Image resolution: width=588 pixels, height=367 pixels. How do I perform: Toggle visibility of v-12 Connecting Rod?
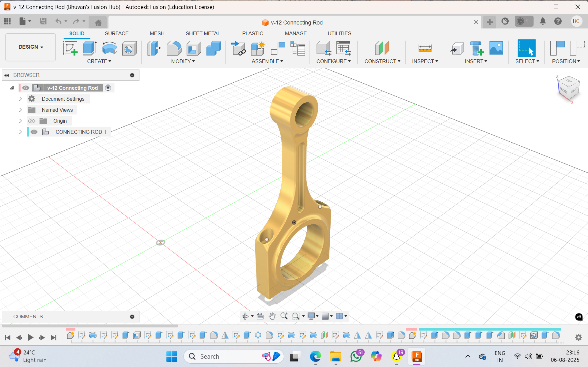(25, 88)
